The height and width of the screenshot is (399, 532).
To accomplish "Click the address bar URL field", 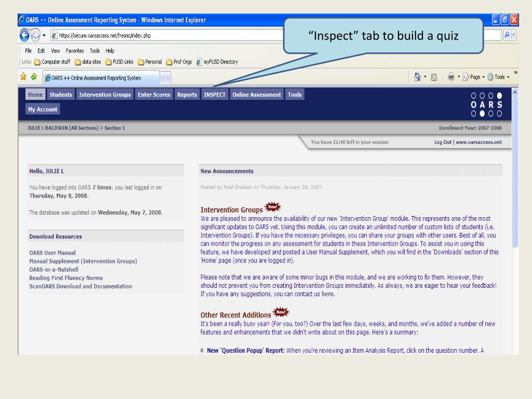I will pyautogui.click(x=166, y=35).
